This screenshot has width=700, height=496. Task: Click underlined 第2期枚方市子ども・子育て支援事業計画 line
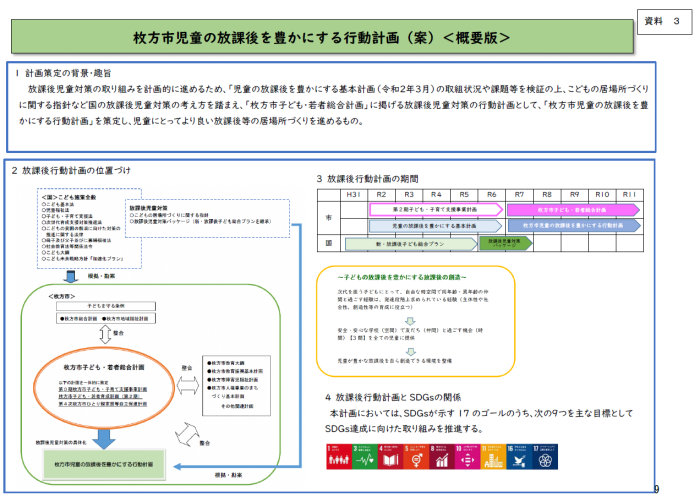coord(103,390)
